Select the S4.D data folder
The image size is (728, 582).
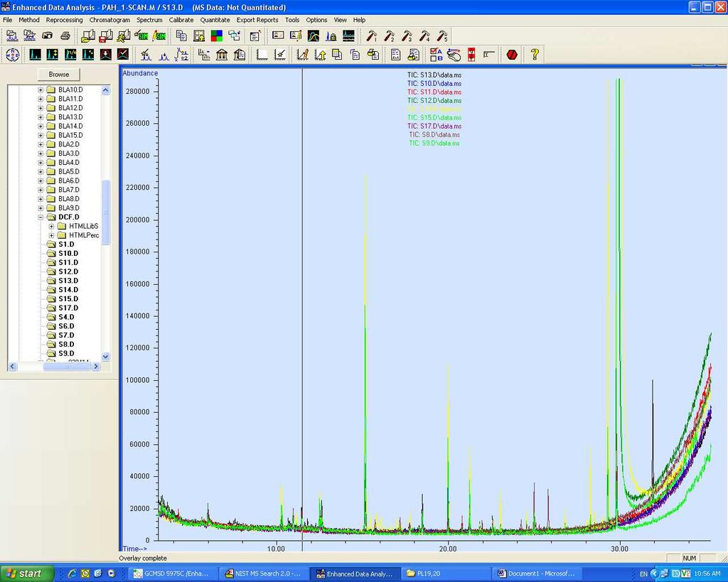tap(66, 318)
